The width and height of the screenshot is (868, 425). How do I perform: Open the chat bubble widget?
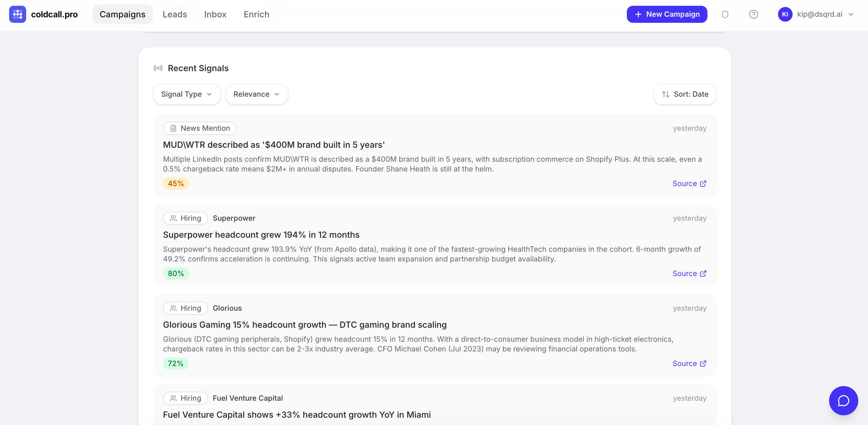click(x=843, y=400)
